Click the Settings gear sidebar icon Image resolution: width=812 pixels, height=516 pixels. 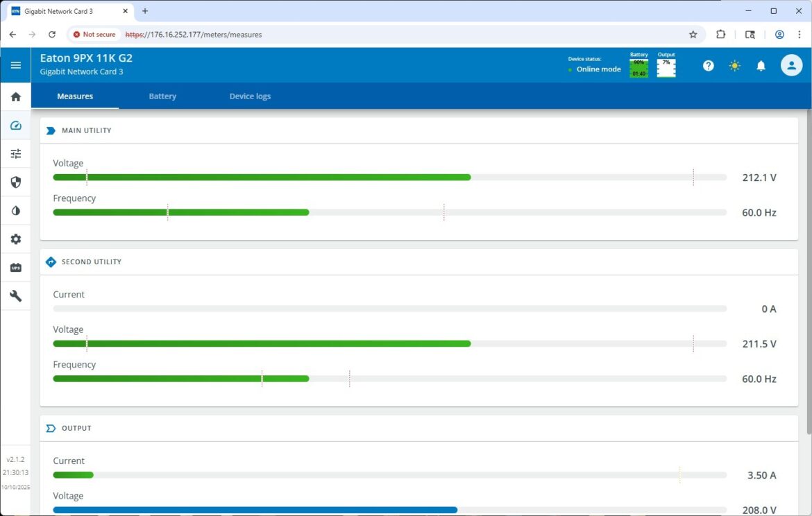point(15,239)
